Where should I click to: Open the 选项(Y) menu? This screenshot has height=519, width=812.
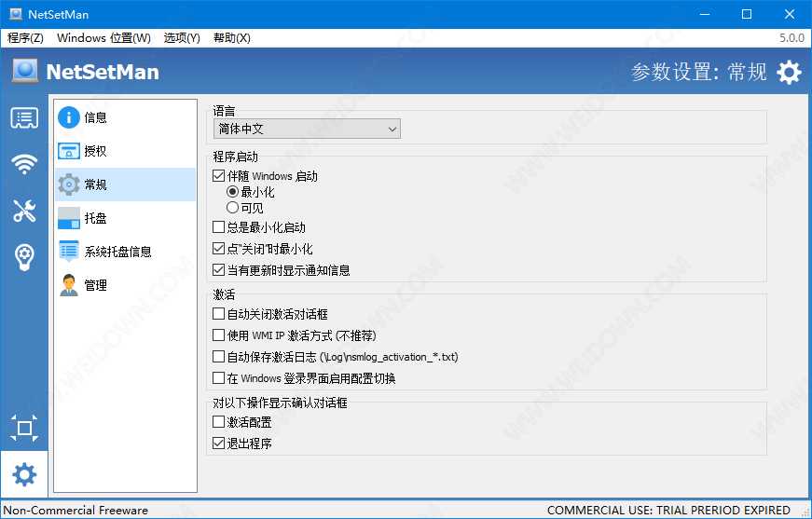(x=182, y=38)
